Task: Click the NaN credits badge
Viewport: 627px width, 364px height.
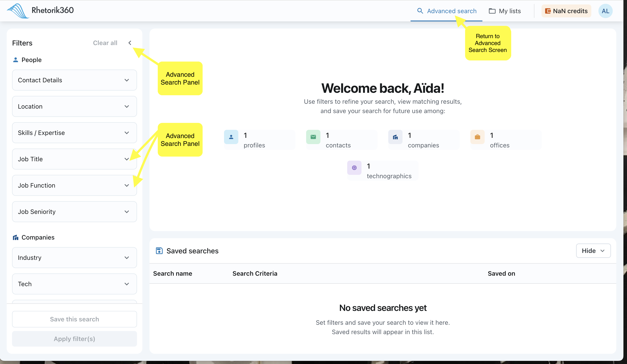Action: pos(566,11)
